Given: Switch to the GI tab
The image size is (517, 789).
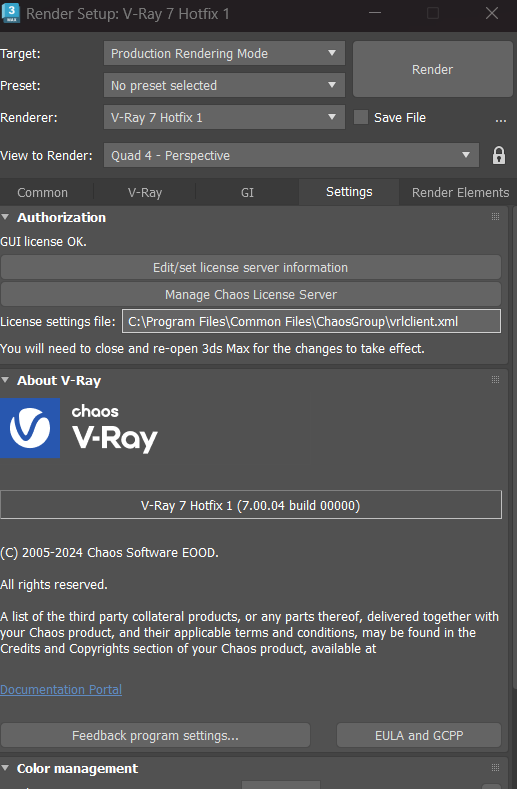Looking at the screenshot, I should [x=247, y=192].
